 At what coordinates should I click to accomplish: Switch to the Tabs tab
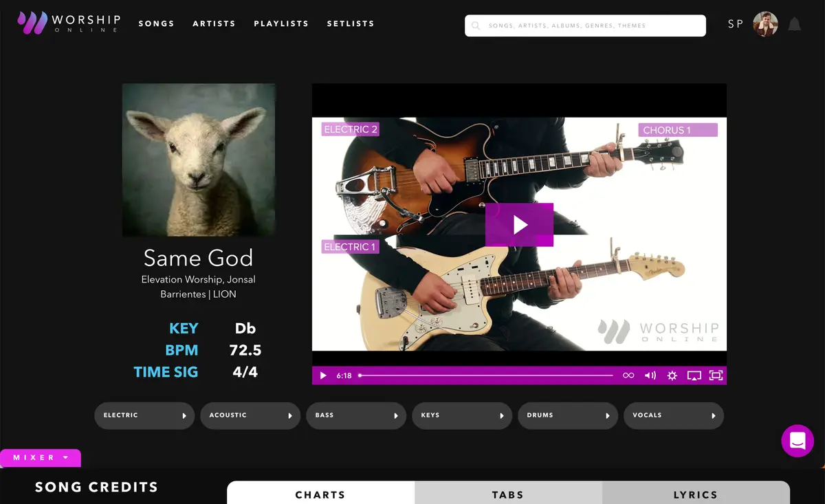(x=508, y=494)
